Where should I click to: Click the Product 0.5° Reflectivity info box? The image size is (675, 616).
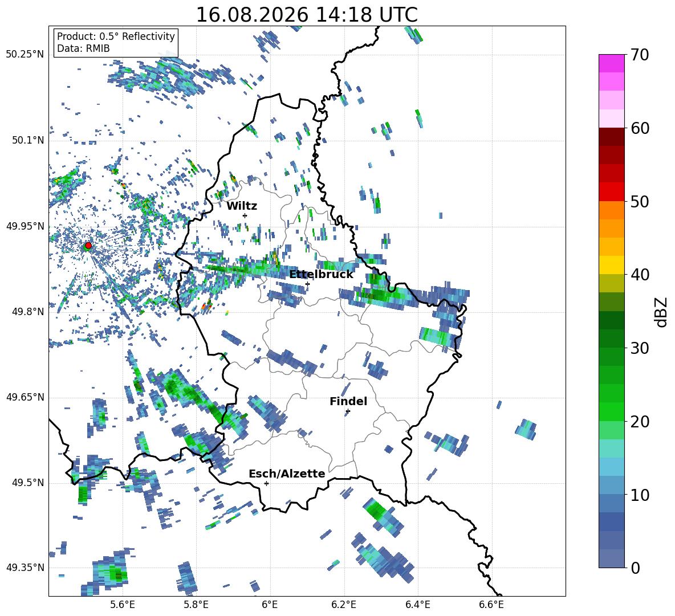pyautogui.click(x=116, y=42)
